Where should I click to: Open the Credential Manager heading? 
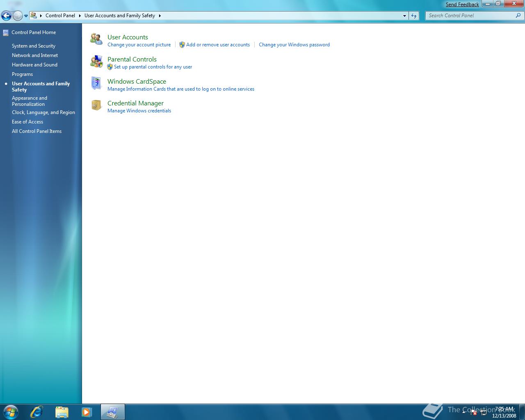coord(135,103)
